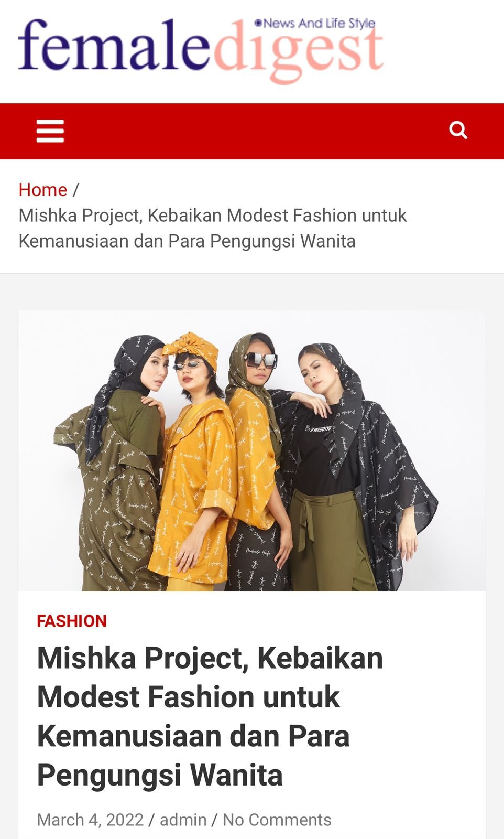Open the featured photo of four models

coord(252,451)
